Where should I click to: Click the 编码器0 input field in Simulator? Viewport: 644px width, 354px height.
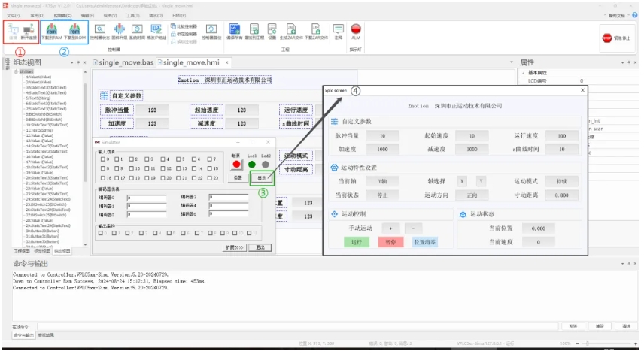coord(147,198)
